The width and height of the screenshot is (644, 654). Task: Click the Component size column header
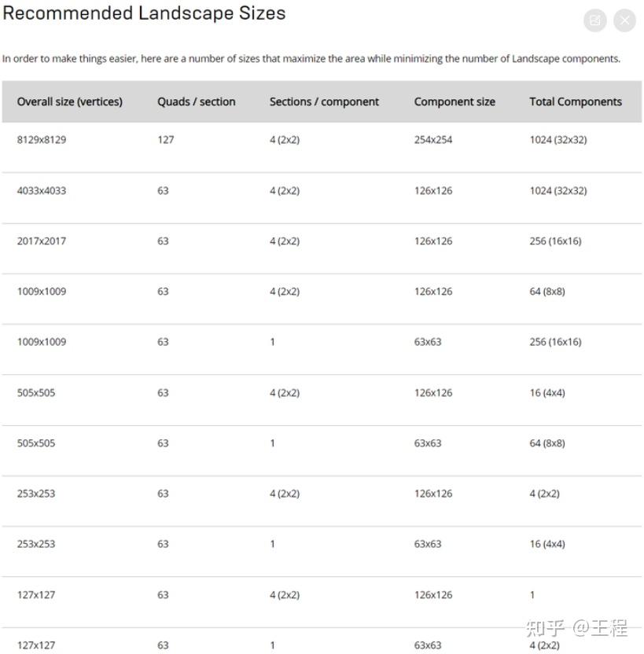(x=454, y=101)
